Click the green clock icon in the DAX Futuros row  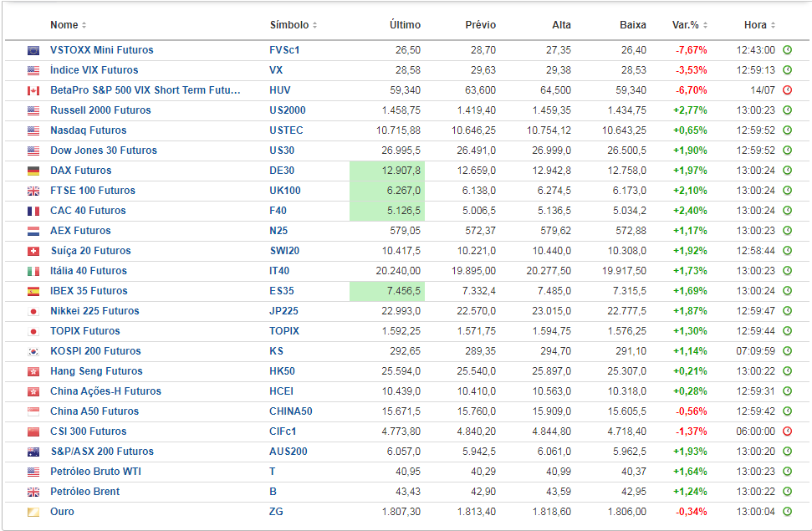(787, 171)
